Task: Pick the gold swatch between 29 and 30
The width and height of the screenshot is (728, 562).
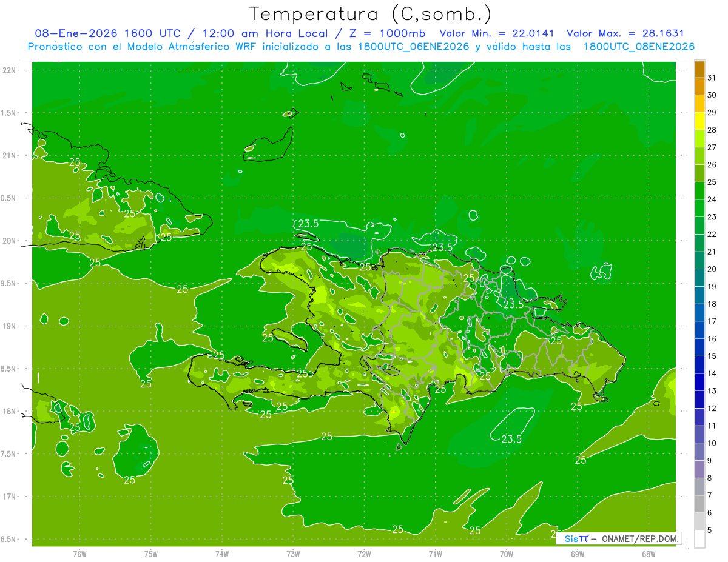Action: 699,104
